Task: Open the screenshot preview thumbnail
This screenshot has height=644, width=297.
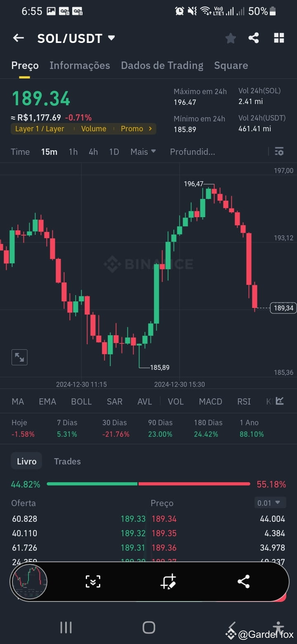Action: 29,582
